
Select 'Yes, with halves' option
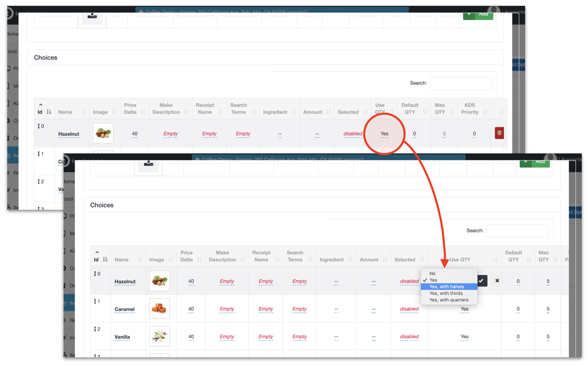click(449, 286)
